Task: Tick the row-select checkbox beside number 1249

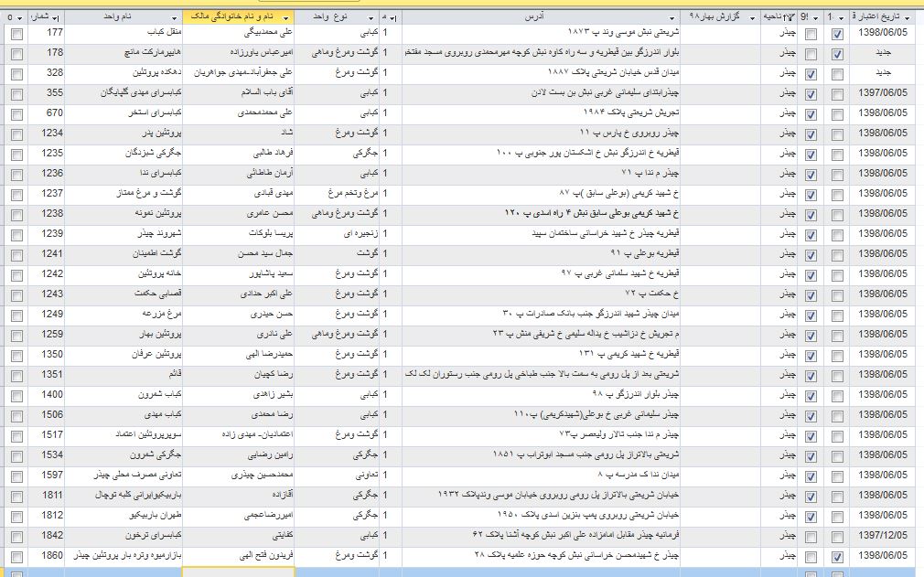Action: click(x=16, y=315)
